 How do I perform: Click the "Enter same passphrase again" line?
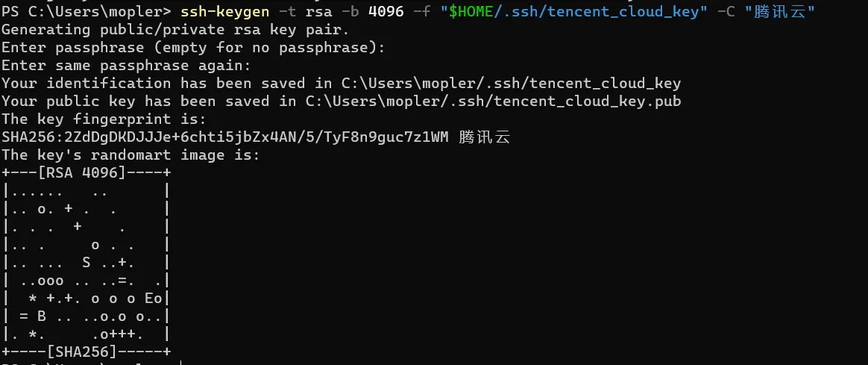click(x=126, y=66)
